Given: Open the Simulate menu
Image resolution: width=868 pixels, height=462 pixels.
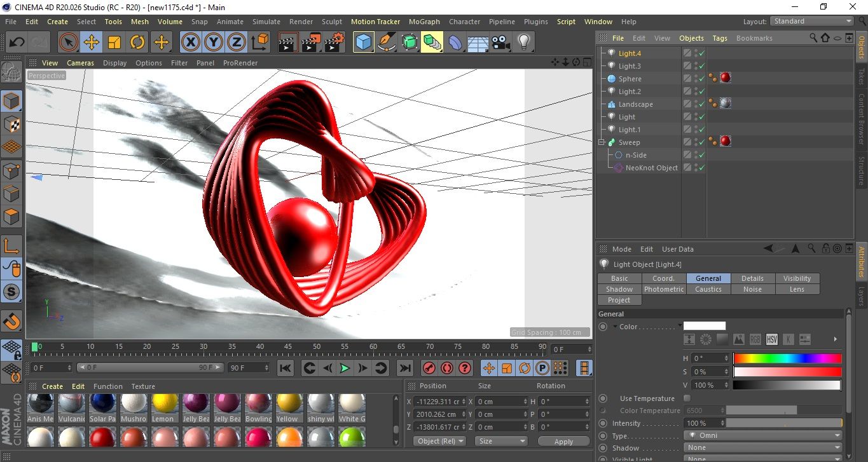Looking at the screenshot, I should [266, 22].
